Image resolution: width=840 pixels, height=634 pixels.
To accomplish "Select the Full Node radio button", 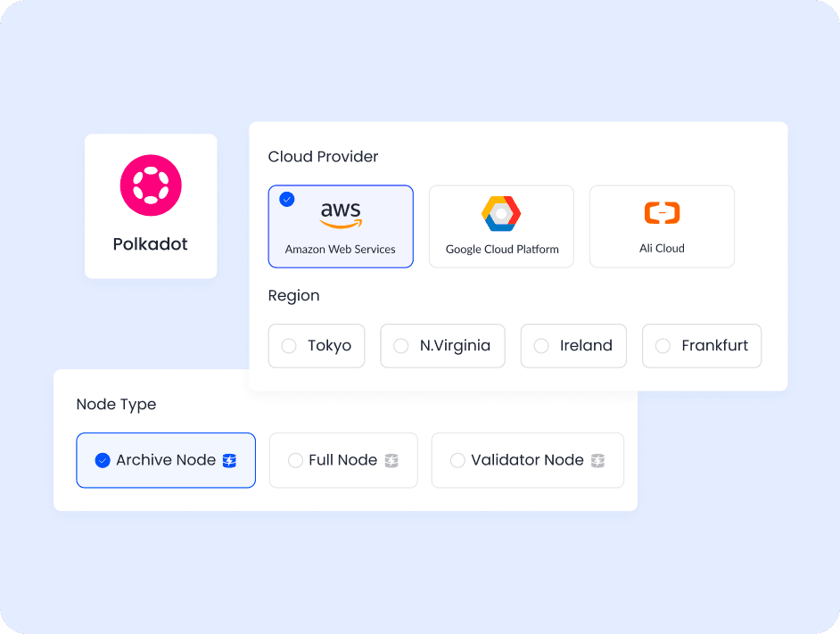I will coord(295,460).
